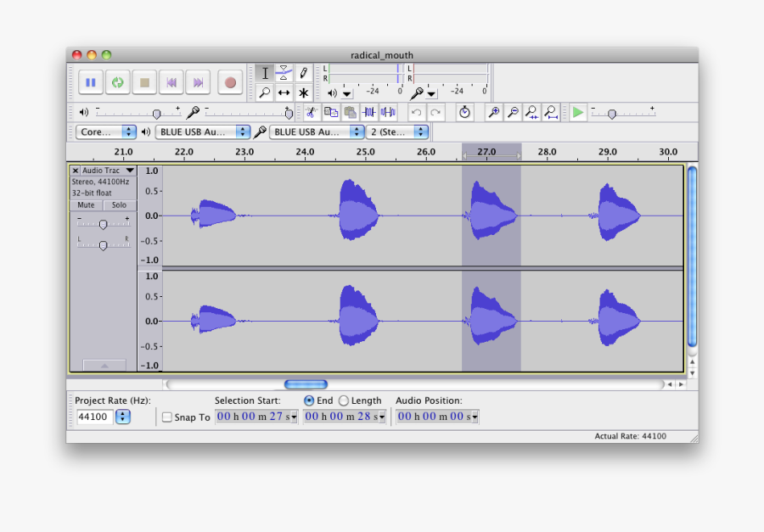This screenshot has width=764, height=532.
Task: Enable Solo on the track
Action: tap(119, 204)
